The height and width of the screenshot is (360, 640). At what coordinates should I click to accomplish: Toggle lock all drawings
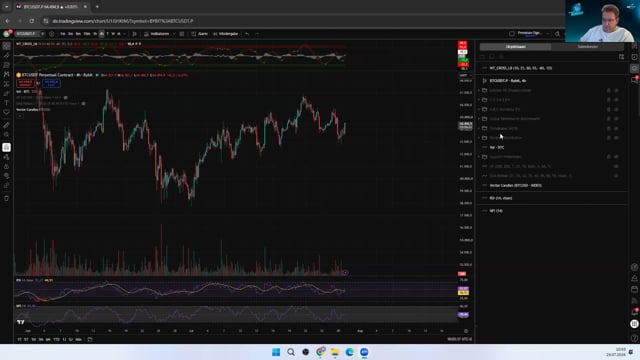pyautogui.click(x=7, y=167)
